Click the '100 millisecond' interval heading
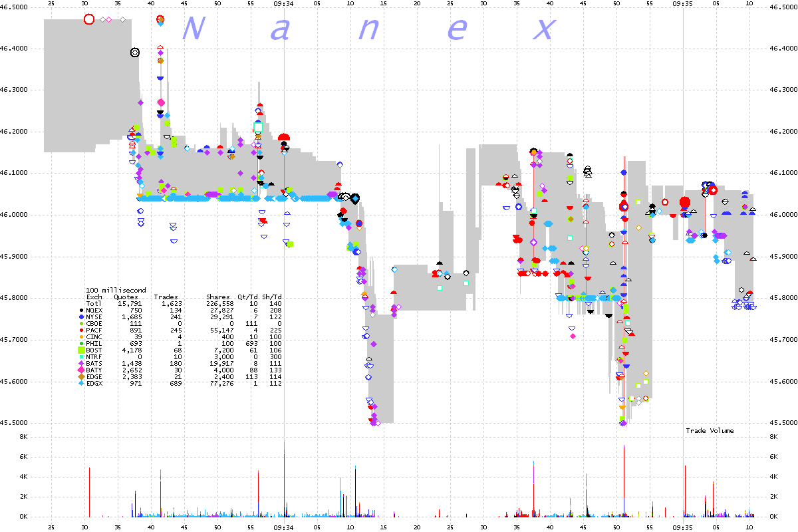Screen dimensions: 798x532 click(116, 291)
